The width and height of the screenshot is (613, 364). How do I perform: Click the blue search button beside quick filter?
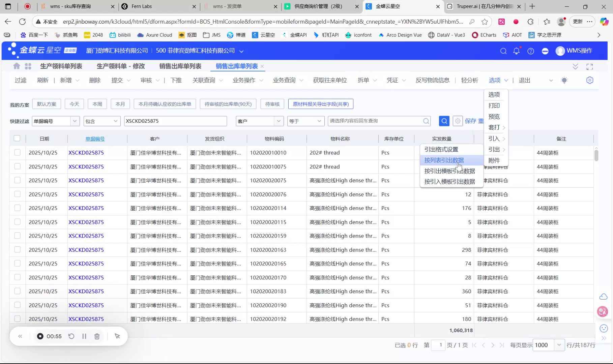[444, 121]
